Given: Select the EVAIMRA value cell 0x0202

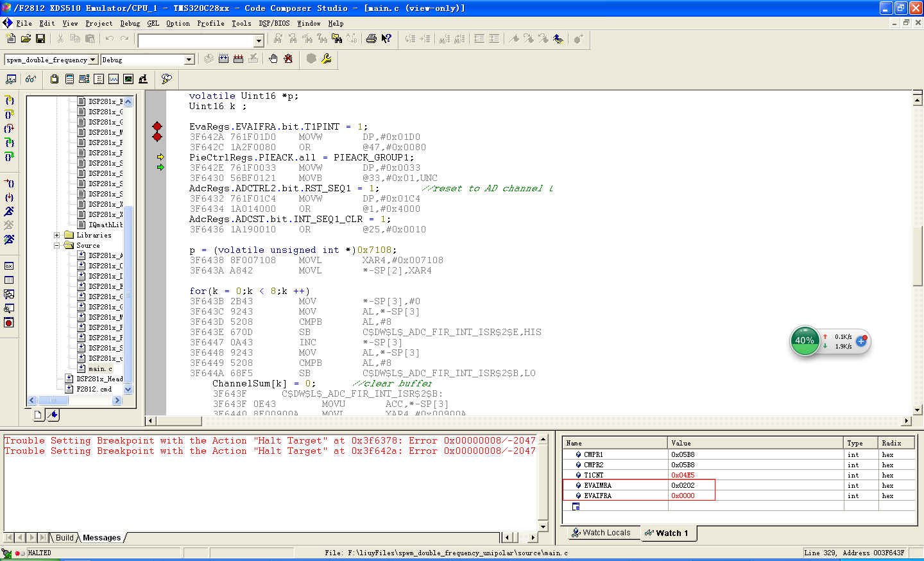Looking at the screenshot, I should [x=683, y=485].
